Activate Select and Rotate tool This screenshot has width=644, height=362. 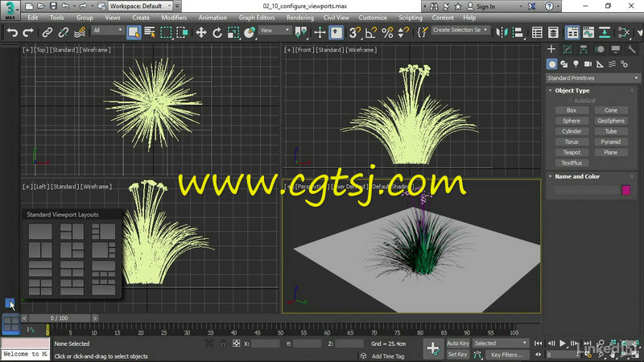point(217,32)
